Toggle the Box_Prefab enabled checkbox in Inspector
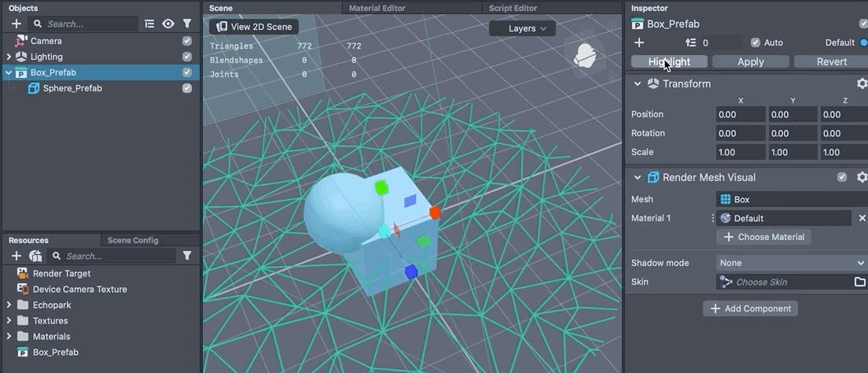This screenshot has height=373, width=868. click(863, 24)
